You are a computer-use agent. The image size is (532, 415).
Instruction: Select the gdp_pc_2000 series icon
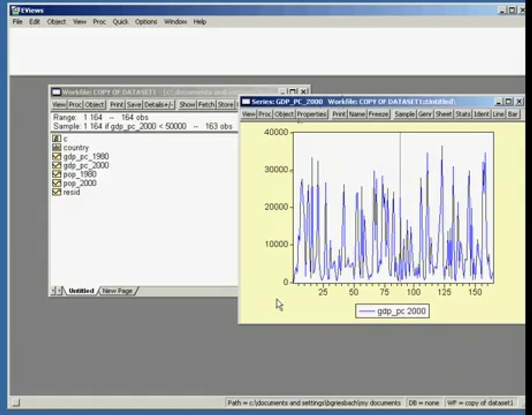(x=56, y=165)
